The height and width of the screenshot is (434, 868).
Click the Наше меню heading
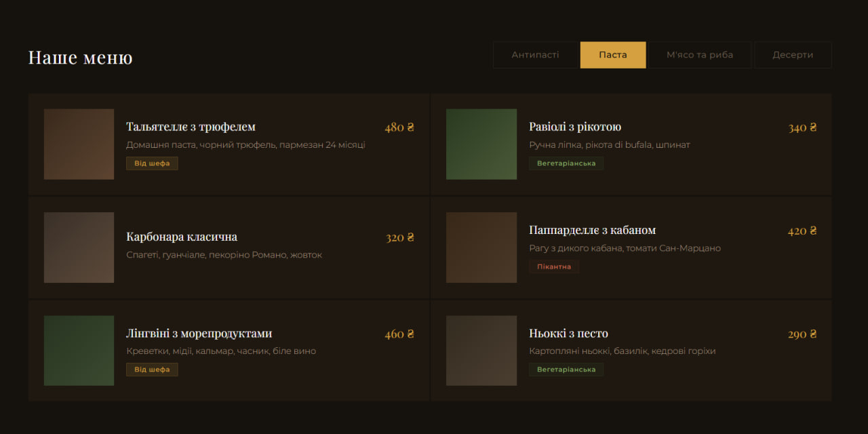click(81, 58)
